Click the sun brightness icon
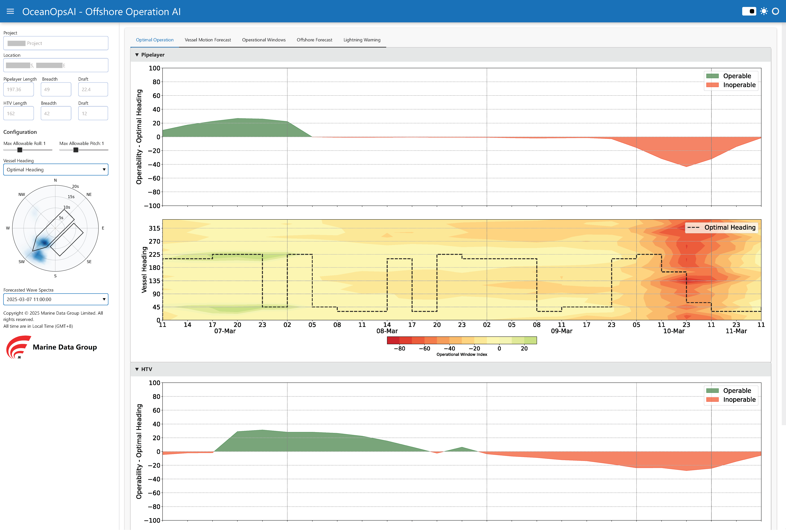This screenshot has height=532, width=786. 764,11
